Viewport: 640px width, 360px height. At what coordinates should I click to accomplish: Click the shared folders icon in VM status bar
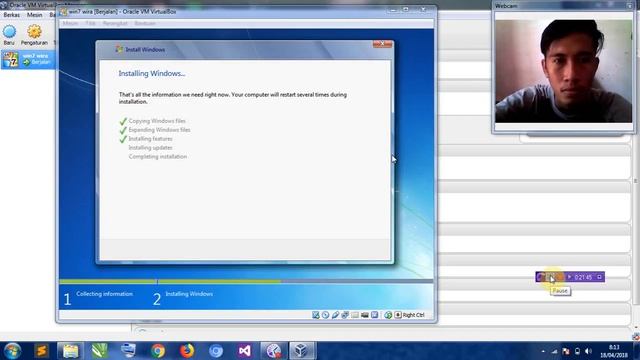coord(355,315)
